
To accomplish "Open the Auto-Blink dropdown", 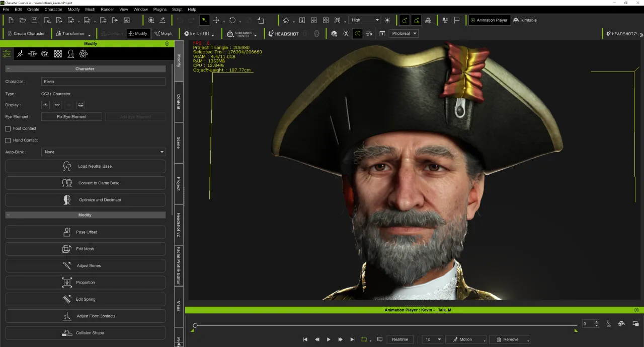I will click(x=103, y=152).
